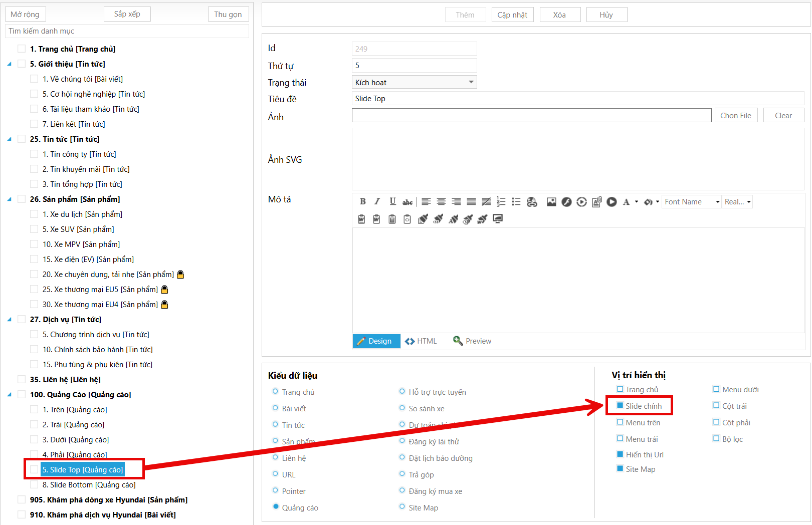
Task: Click the underline formatting icon
Action: click(392, 201)
